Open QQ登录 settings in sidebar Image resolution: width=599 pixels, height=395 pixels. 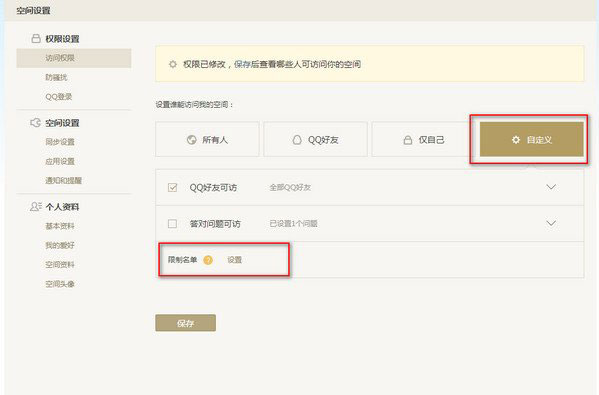click(x=58, y=97)
